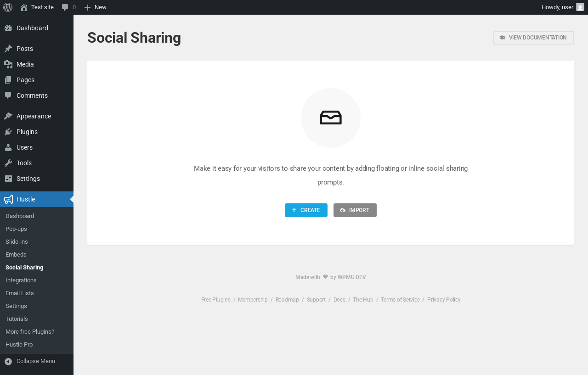Open the Membership footer link
Screen dimensions: 588x375
pyautogui.click(x=253, y=300)
